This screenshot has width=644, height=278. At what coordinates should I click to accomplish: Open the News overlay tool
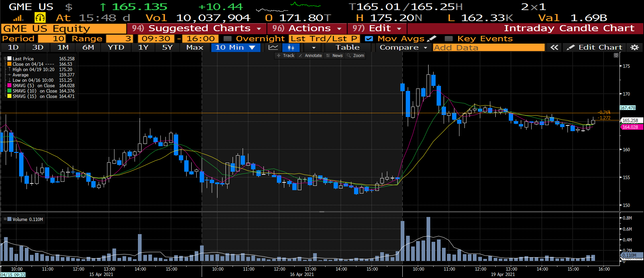tap(335, 56)
